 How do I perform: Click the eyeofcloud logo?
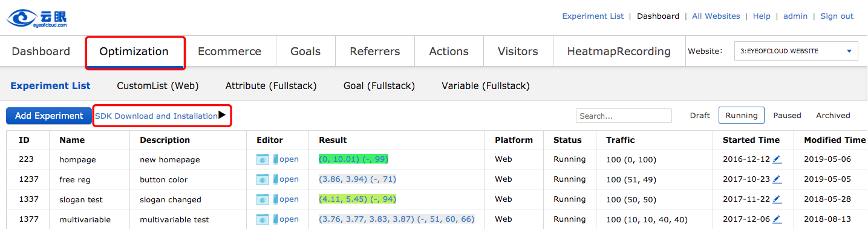coord(37,17)
